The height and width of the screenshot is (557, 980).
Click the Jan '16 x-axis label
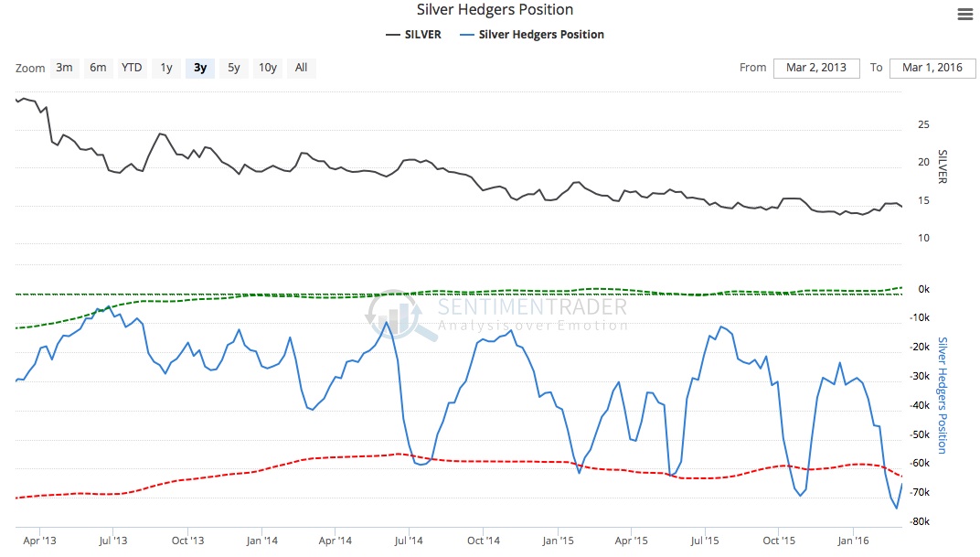(x=852, y=541)
